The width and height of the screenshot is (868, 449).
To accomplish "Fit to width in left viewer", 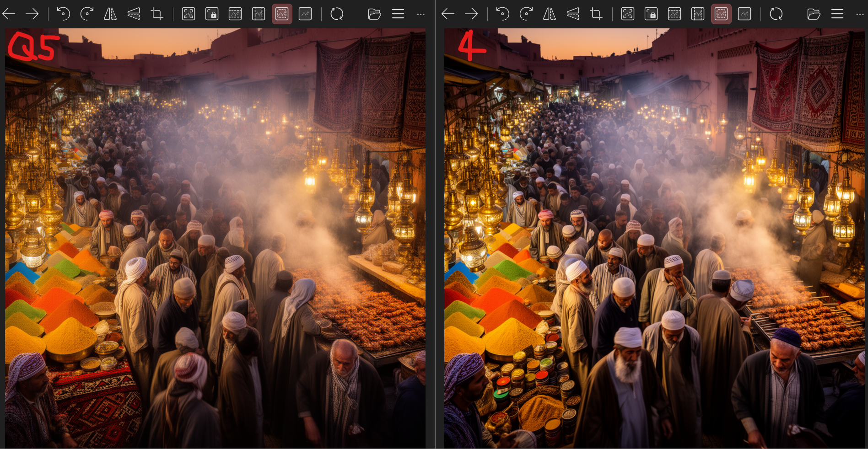I will click(x=235, y=14).
